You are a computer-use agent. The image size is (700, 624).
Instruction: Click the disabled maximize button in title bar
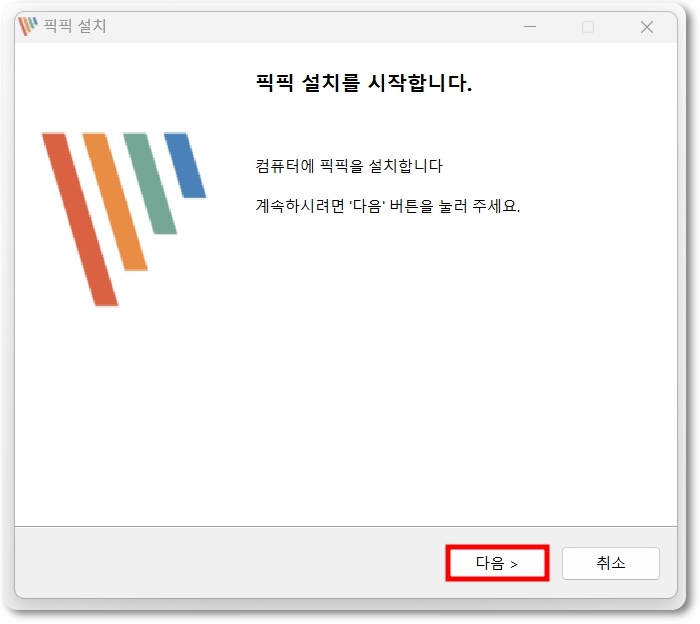pyautogui.click(x=588, y=27)
